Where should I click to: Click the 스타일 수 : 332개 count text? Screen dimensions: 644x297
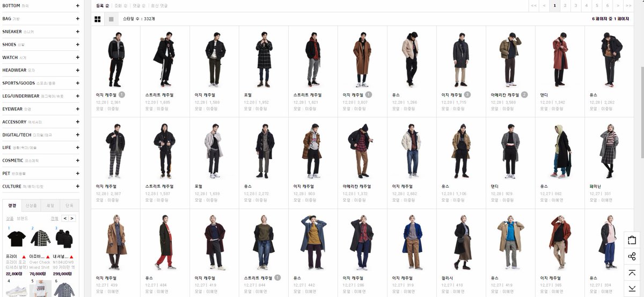coord(139,19)
